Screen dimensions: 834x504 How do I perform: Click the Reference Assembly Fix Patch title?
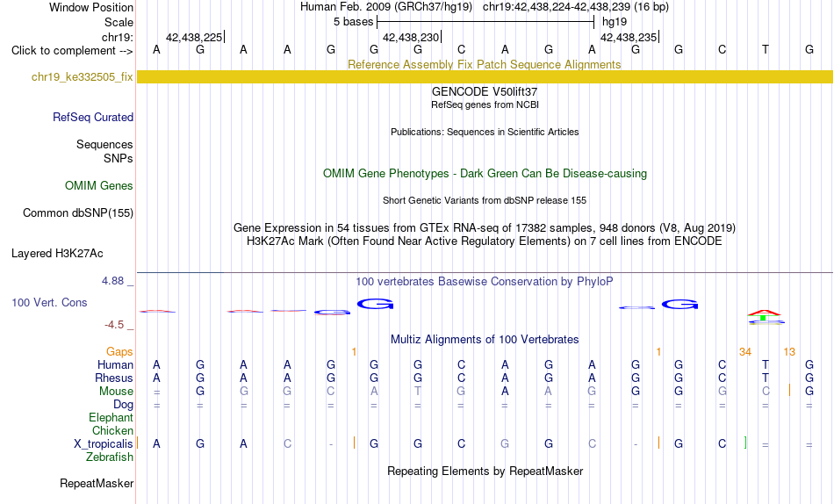tap(484, 64)
